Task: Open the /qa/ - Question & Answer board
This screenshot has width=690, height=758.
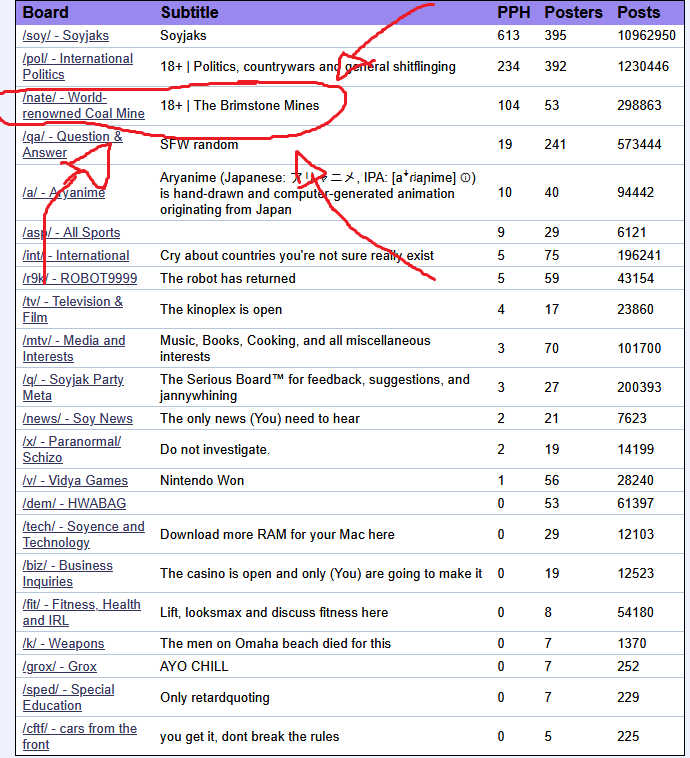Action: pos(73,145)
